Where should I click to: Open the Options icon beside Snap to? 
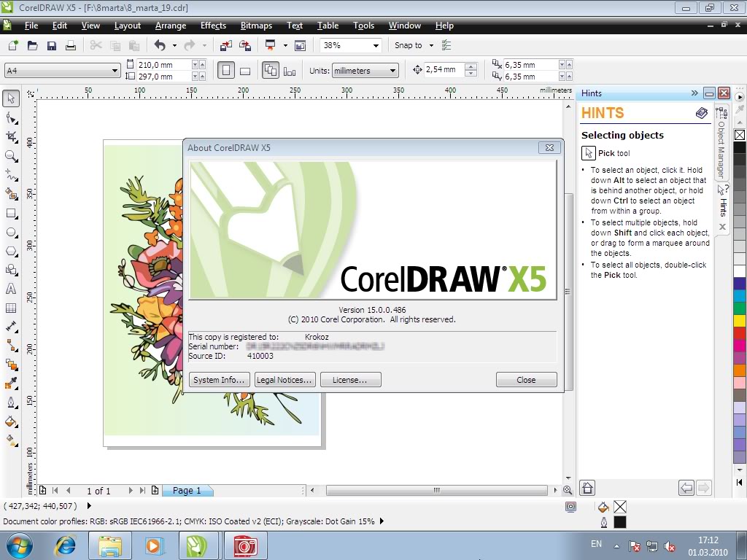coord(446,45)
